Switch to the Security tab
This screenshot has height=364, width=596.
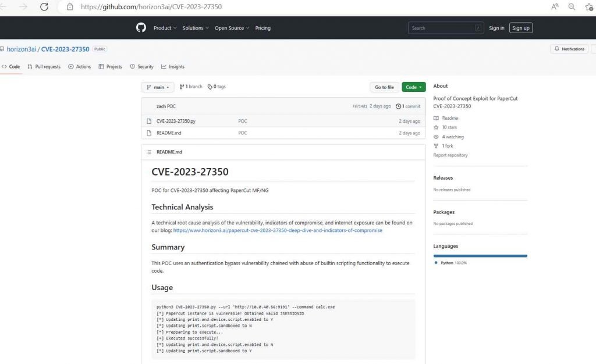(x=142, y=66)
